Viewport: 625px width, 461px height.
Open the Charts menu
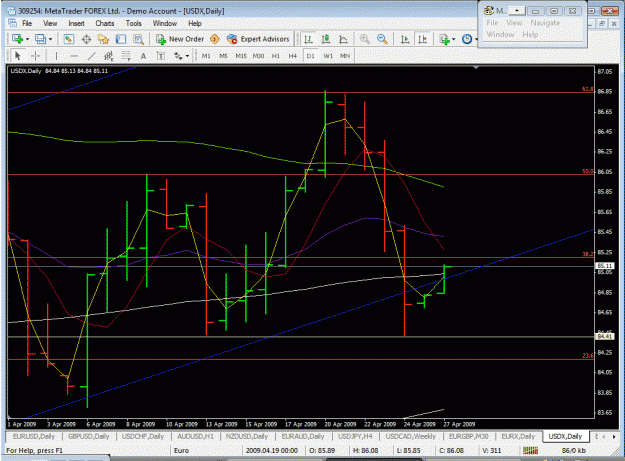click(104, 24)
